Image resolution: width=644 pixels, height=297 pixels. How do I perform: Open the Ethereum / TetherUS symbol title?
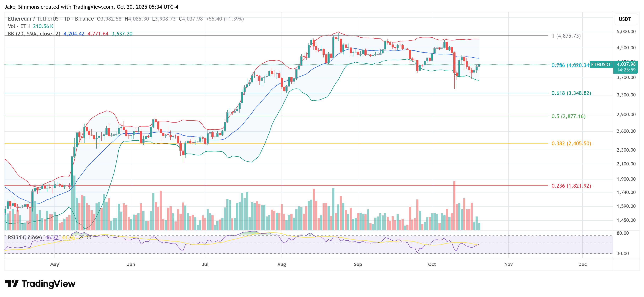click(x=33, y=19)
